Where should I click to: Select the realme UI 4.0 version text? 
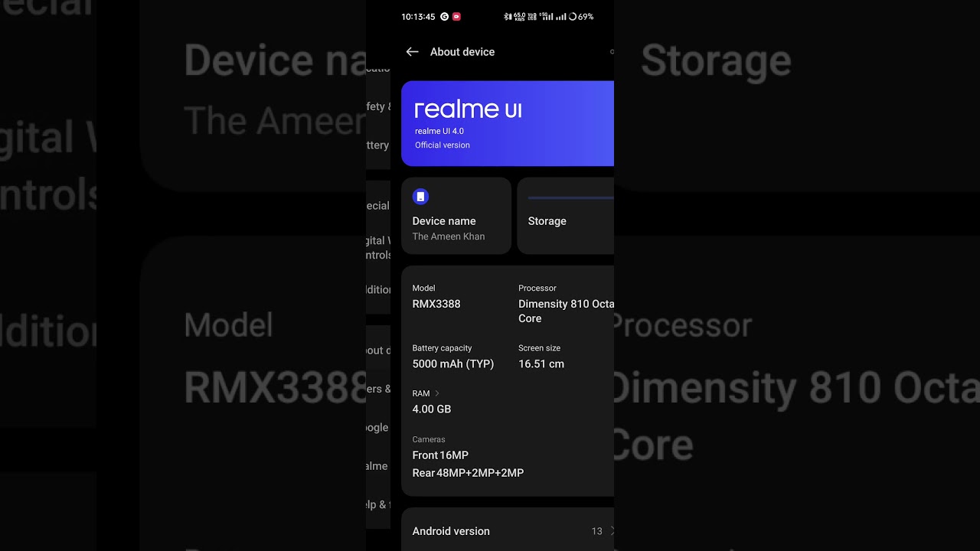439,131
